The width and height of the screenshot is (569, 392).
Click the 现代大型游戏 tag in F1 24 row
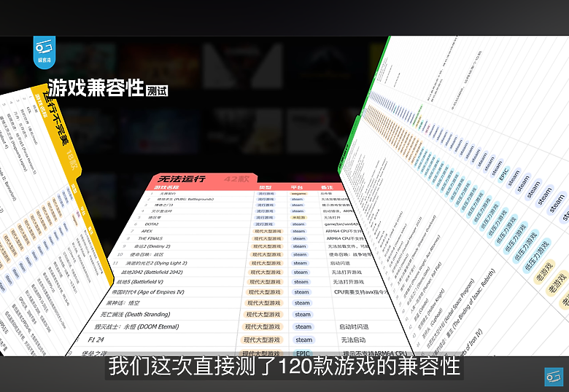coord(262,340)
